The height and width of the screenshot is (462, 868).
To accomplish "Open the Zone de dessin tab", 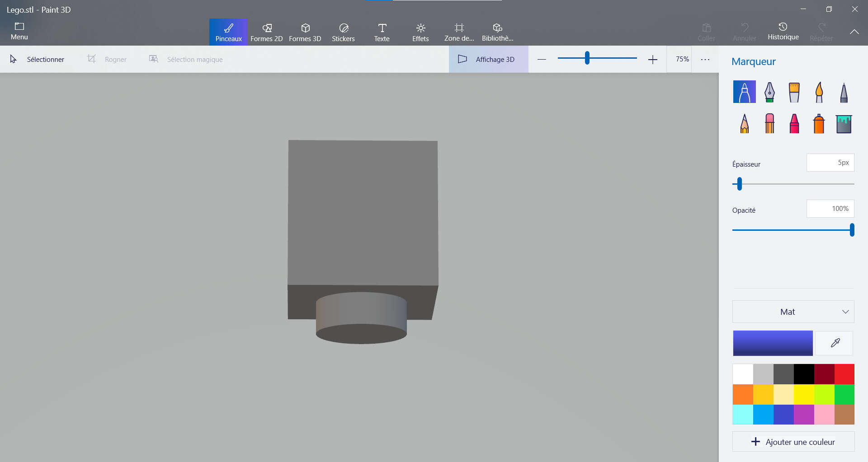I will point(459,32).
